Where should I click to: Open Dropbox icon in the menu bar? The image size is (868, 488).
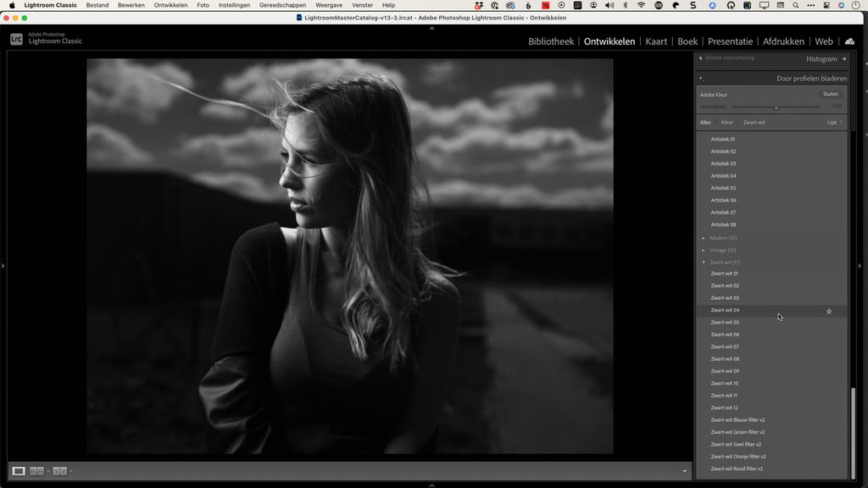479,5
